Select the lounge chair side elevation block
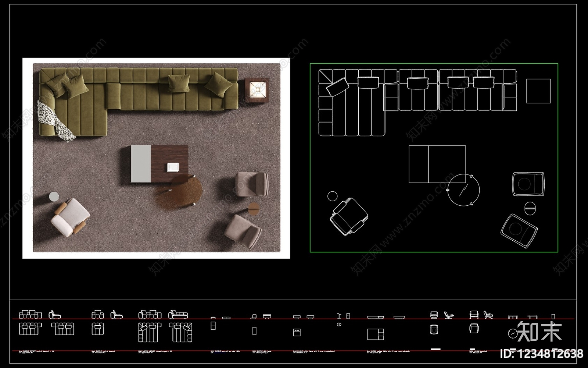 (x=449, y=315)
